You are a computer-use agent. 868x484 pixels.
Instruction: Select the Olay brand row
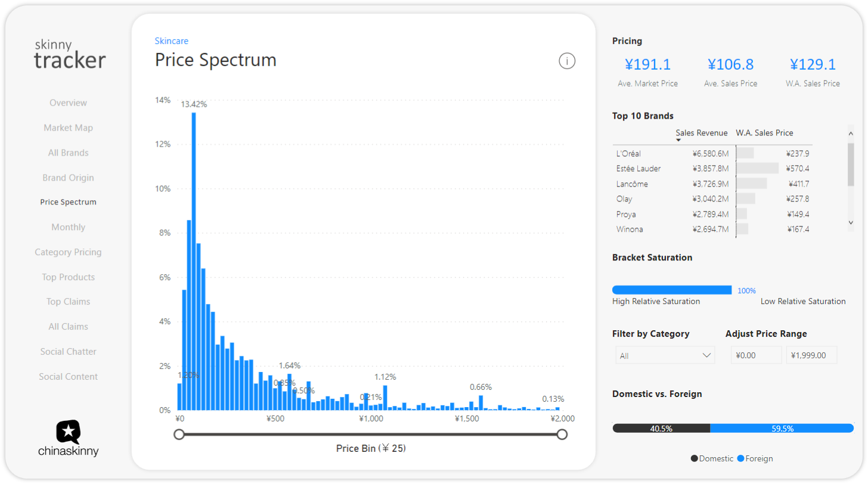pyautogui.click(x=712, y=199)
